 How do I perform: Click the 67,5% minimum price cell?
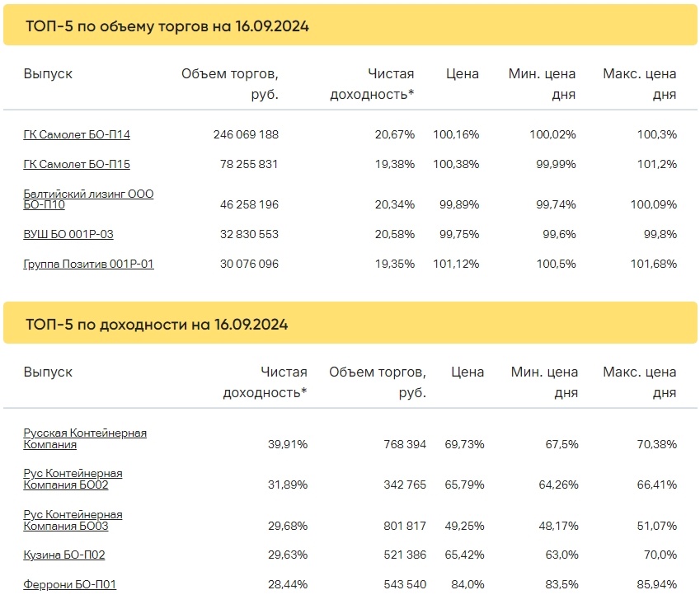coord(561,444)
